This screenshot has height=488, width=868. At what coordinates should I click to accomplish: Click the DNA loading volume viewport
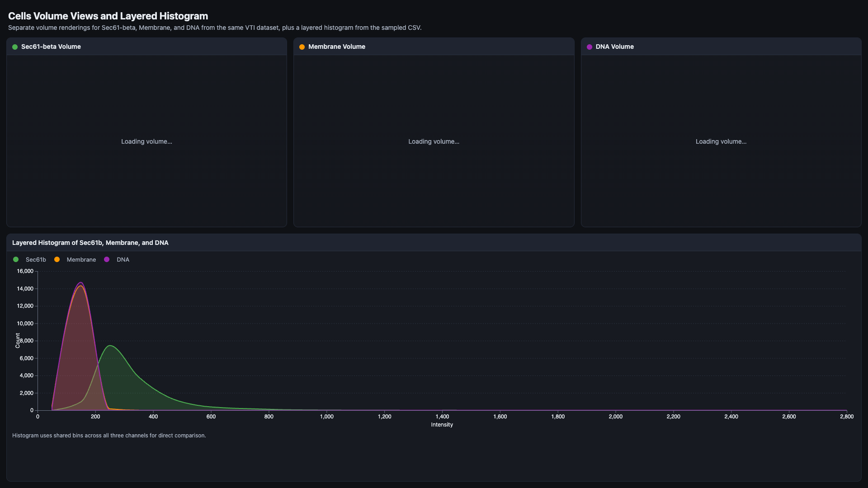pos(721,141)
